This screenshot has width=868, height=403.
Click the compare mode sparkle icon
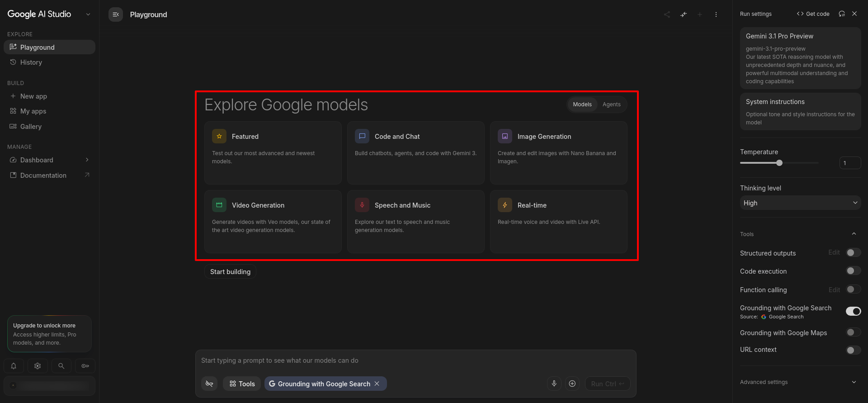coord(684,14)
